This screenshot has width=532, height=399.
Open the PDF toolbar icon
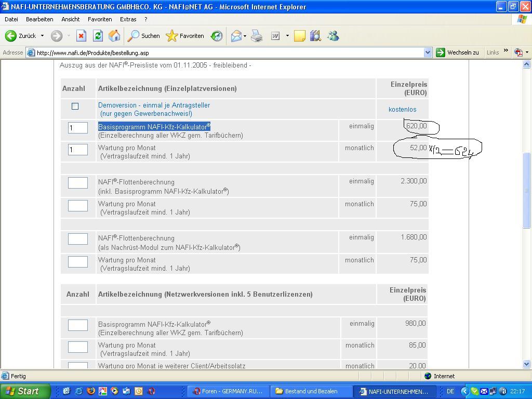(x=518, y=52)
